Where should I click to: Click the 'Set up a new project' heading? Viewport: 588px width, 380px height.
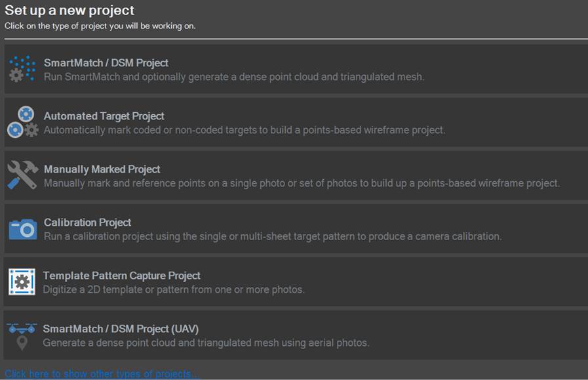tap(69, 11)
